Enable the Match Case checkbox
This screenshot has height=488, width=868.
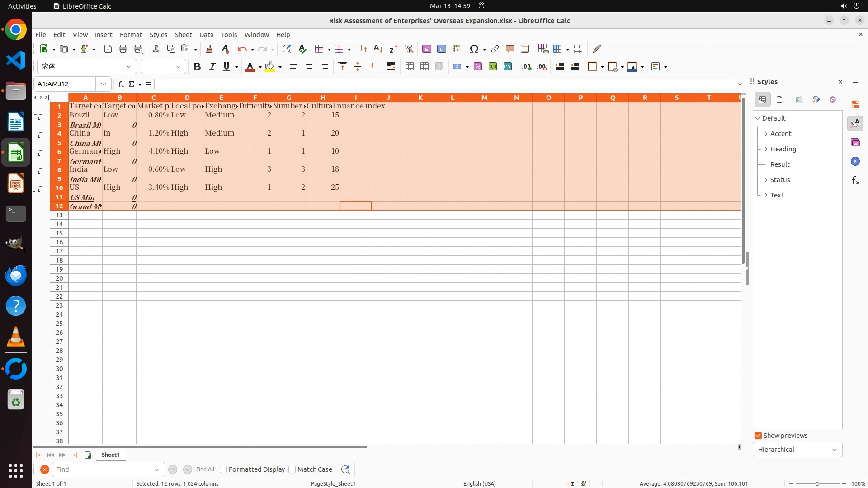pos(292,469)
